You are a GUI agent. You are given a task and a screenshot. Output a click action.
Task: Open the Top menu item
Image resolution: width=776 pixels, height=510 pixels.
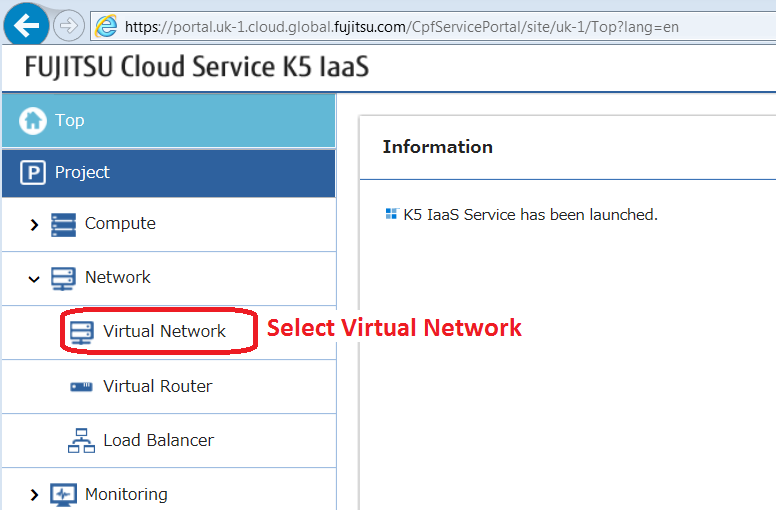169,121
